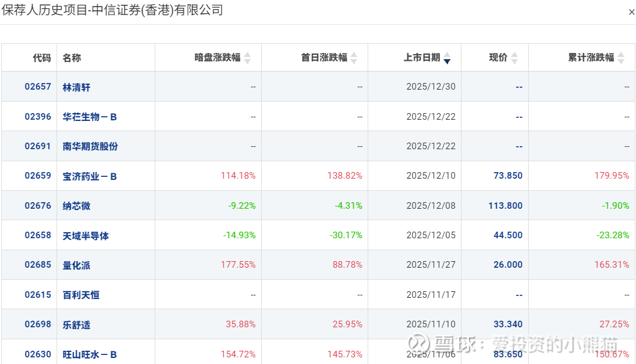This screenshot has width=636, height=364.
Task: Click stock code 02676
Action: [x=38, y=206]
